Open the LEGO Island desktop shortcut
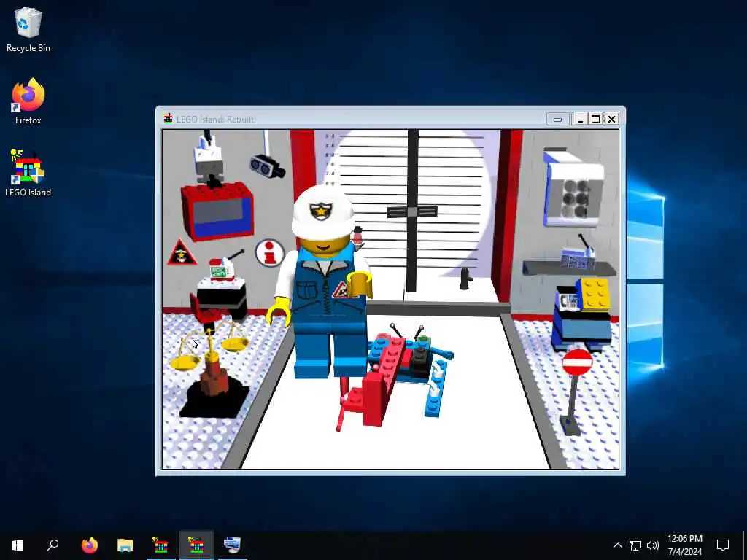Screen dimensions: 747x560 (x=28, y=173)
